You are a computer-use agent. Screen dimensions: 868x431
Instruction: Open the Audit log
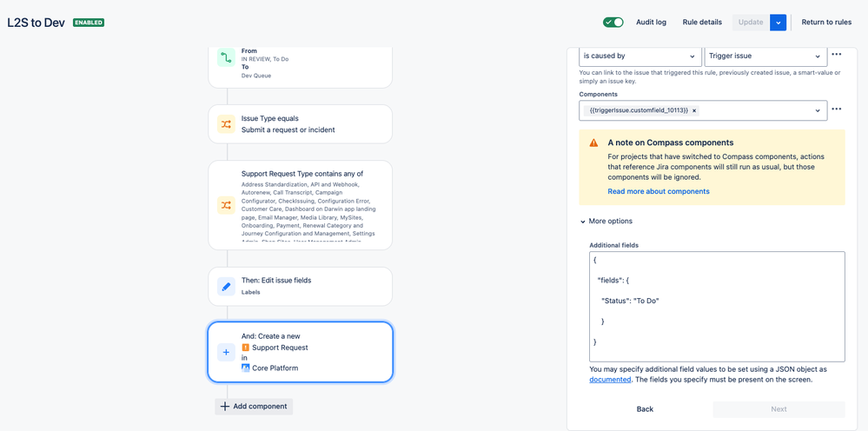651,22
